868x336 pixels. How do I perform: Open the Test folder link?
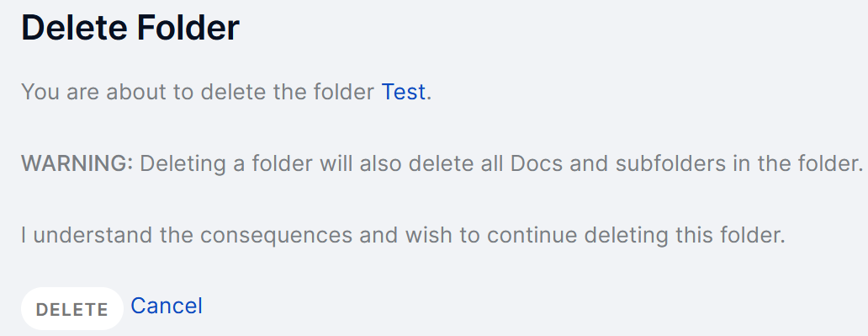point(404,92)
